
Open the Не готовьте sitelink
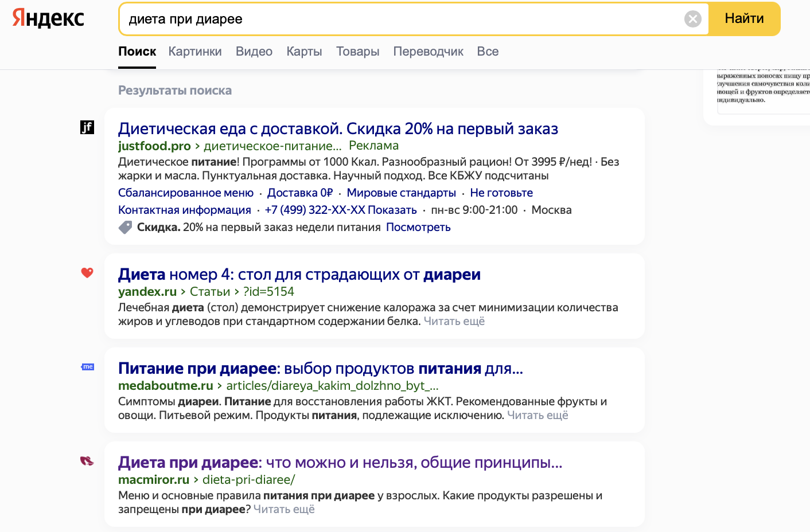(501, 193)
